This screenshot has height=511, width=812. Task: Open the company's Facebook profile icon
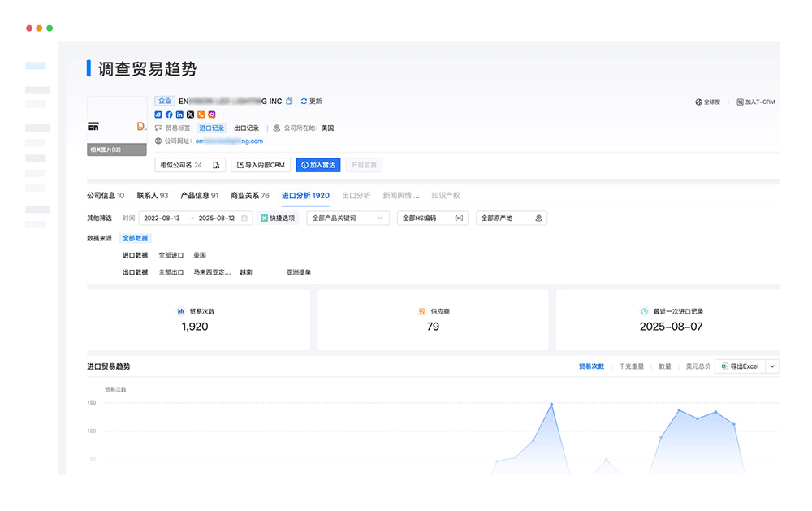(169, 115)
